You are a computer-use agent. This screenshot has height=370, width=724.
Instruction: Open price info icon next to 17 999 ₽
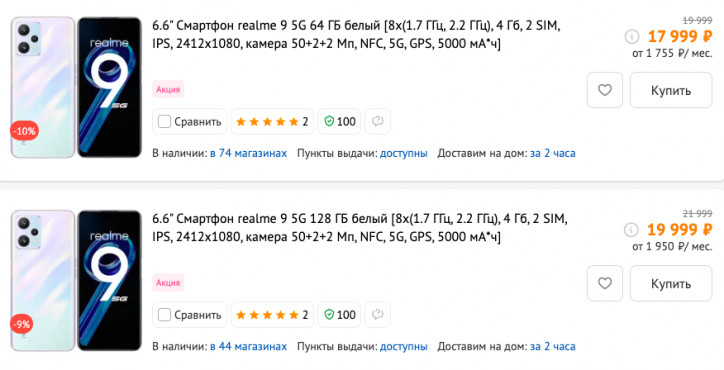[631, 36]
